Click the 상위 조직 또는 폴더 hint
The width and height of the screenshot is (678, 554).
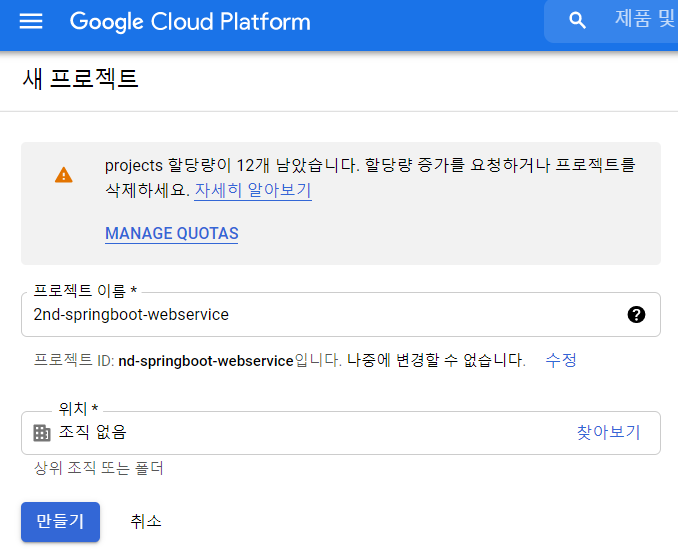[99, 468]
